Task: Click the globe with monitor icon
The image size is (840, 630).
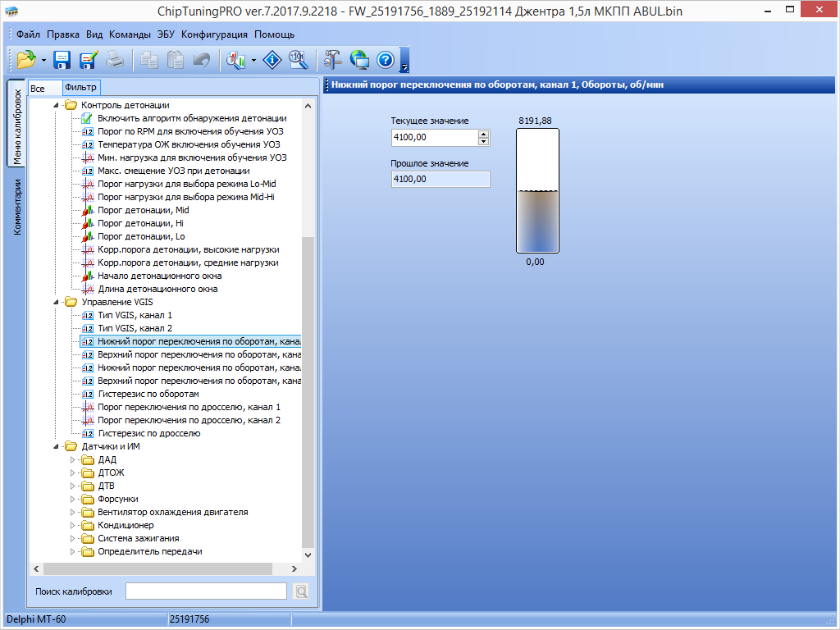Action: (359, 59)
